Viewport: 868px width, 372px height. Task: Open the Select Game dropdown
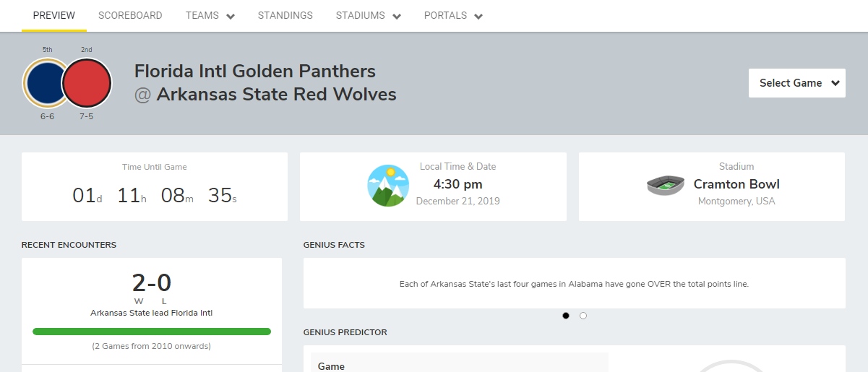(796, 83)
